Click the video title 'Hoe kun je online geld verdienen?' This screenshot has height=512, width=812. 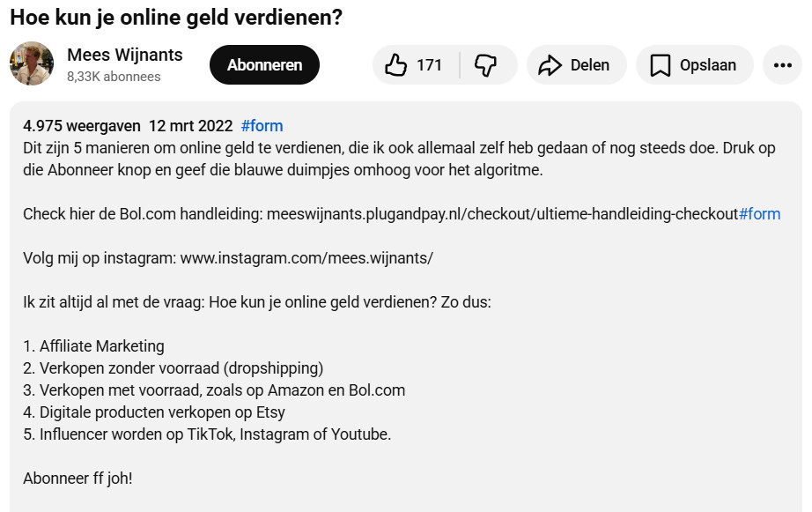pyautogui.click(x=176, y=18)
